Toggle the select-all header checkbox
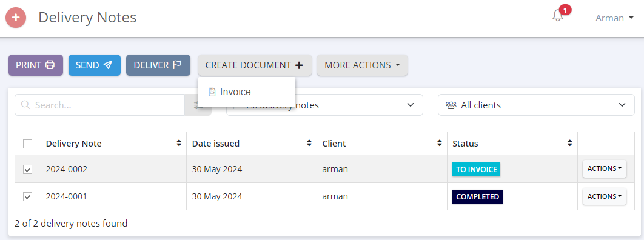Screen dimensions: 644x240 [x=27, y=144]
